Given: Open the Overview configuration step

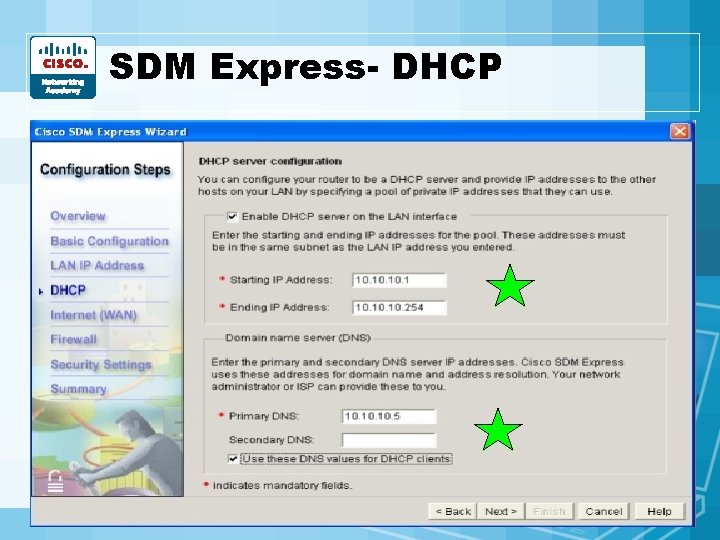Looking at the screenshot, I should coord(78,216).
